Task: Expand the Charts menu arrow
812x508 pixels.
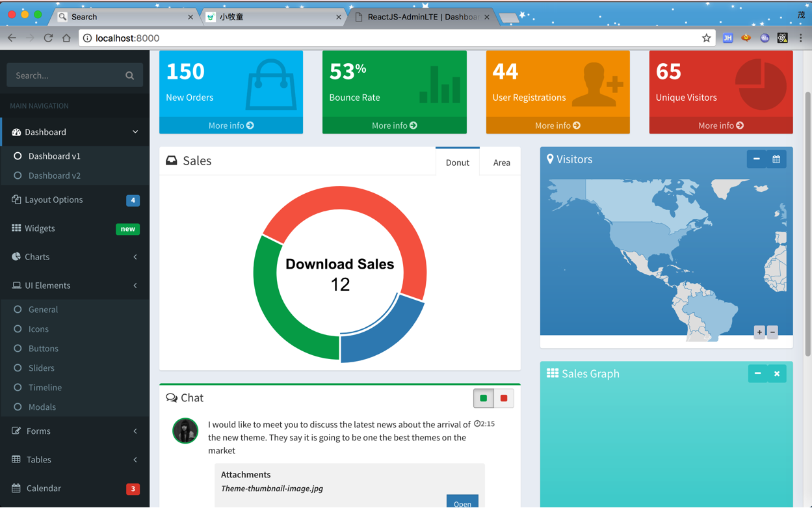Action: 135,257
